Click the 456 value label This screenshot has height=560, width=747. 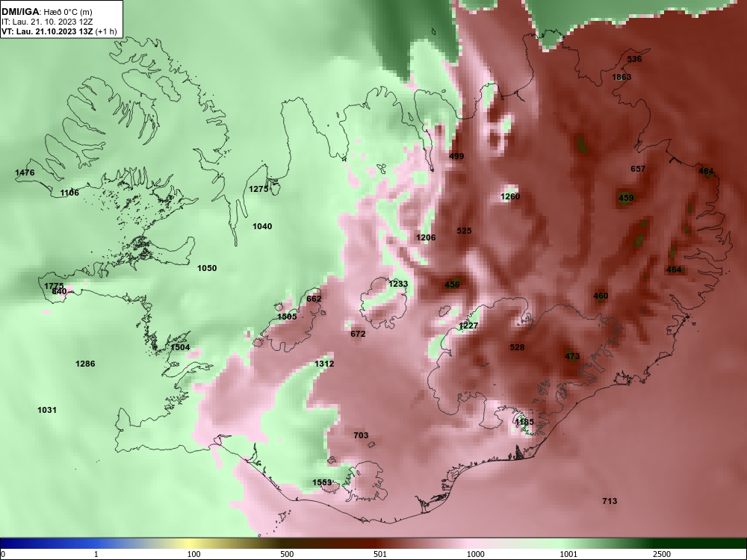[452, 284]
